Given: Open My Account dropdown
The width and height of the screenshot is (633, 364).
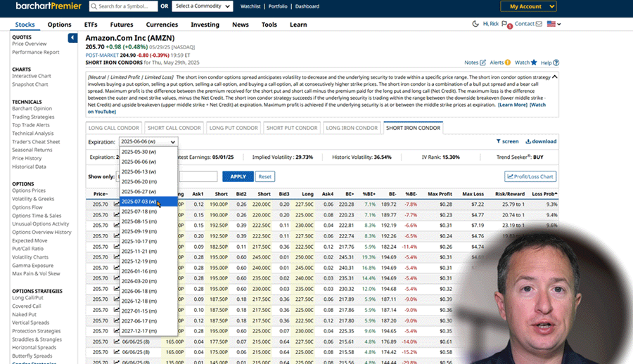Looking at the screenshot, I should pyautogui.click(x=528, y=6).
